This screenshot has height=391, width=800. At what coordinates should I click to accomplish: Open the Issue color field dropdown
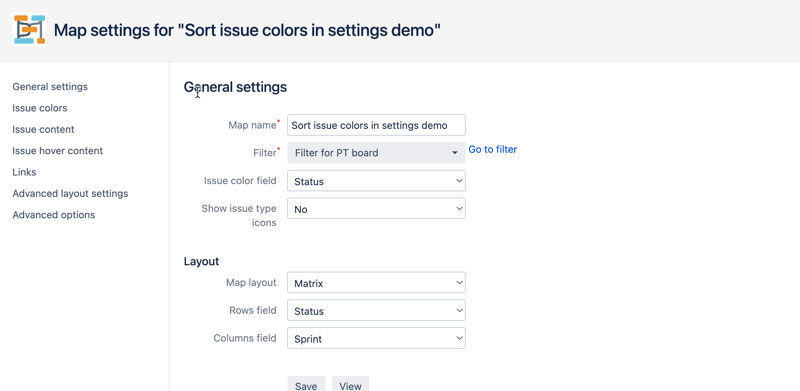[x=376, y=181]
